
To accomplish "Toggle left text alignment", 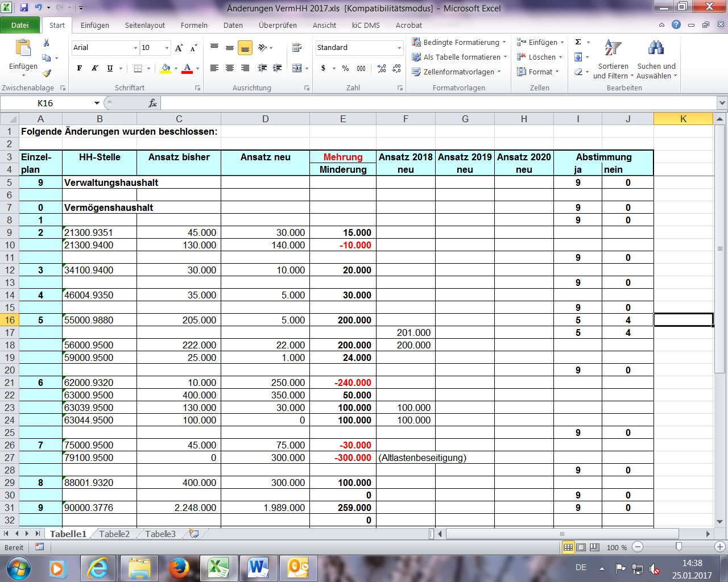I will 214,68.
